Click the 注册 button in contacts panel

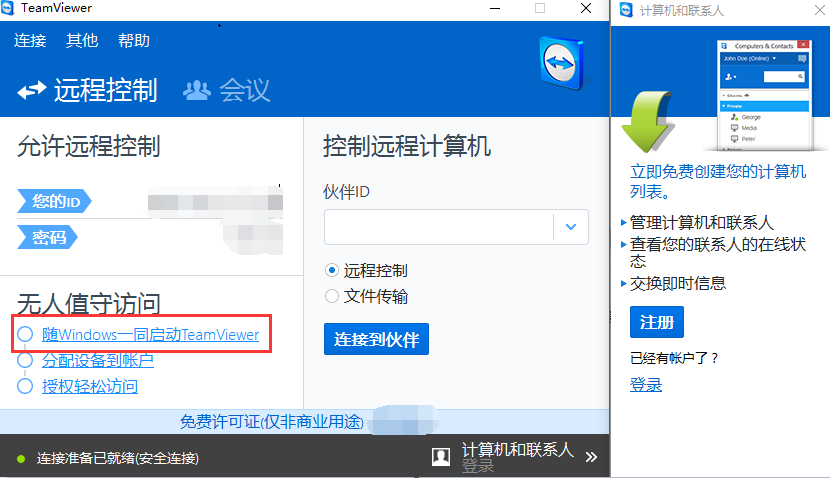pos(657,322)
